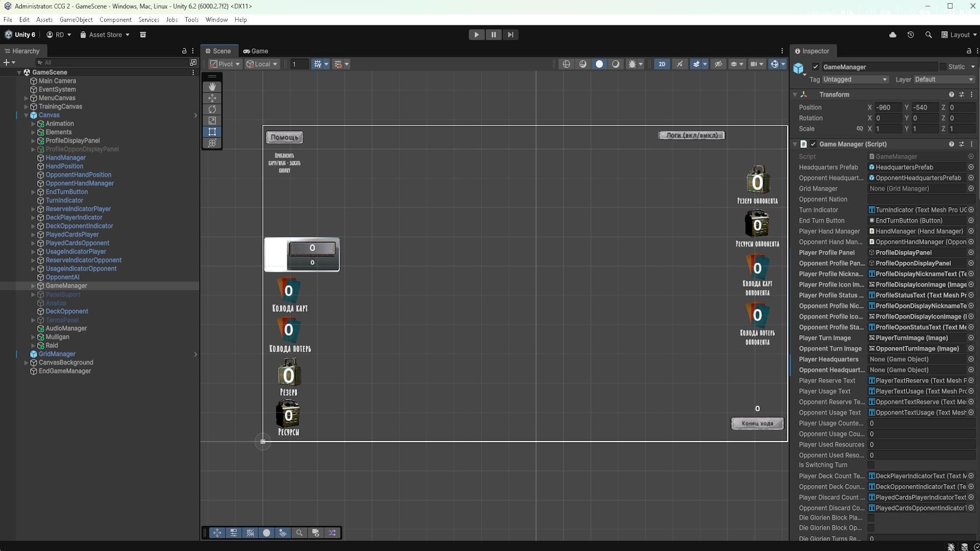The height and width of the screenshot is (551, 980).
Task: Click the Pause button
Action: [493, 35]
